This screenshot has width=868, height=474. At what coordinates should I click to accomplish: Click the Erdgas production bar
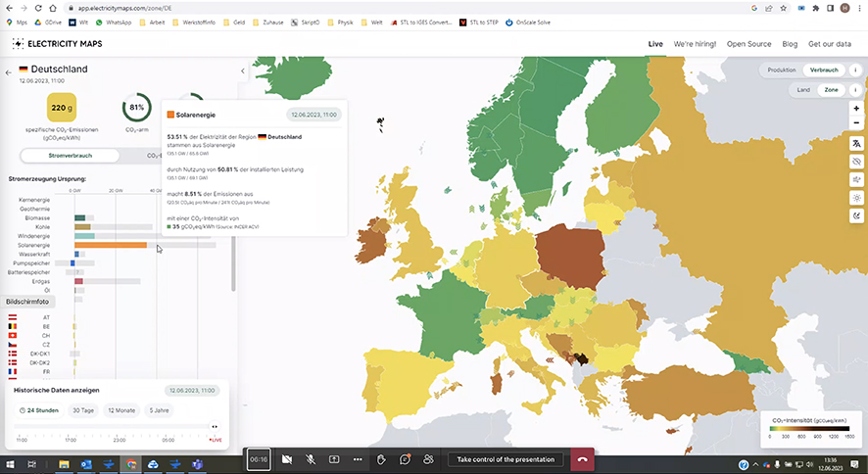tap(78, 281)
